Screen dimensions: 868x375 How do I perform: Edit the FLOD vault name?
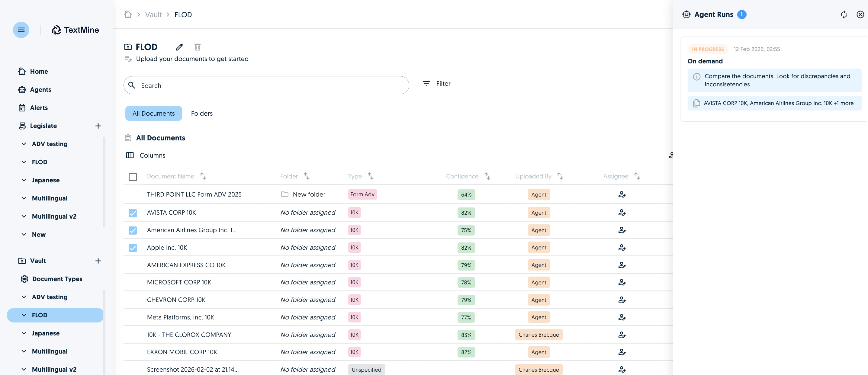pyautogui.click(x=179, y=47)
